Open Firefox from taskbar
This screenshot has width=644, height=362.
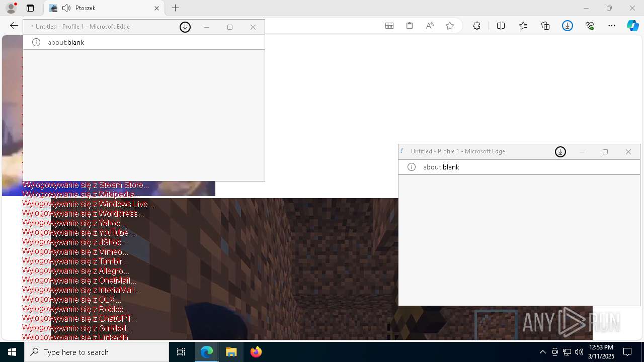[x=256, y=352]
